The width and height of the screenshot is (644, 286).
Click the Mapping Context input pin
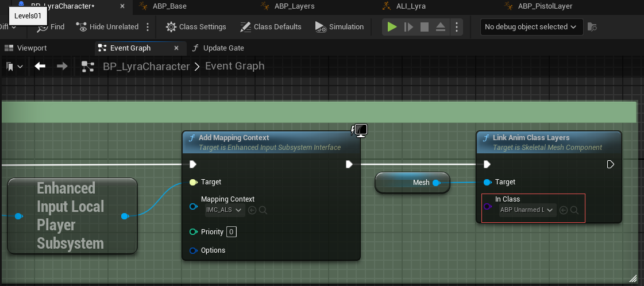click(x=193, y=207)
